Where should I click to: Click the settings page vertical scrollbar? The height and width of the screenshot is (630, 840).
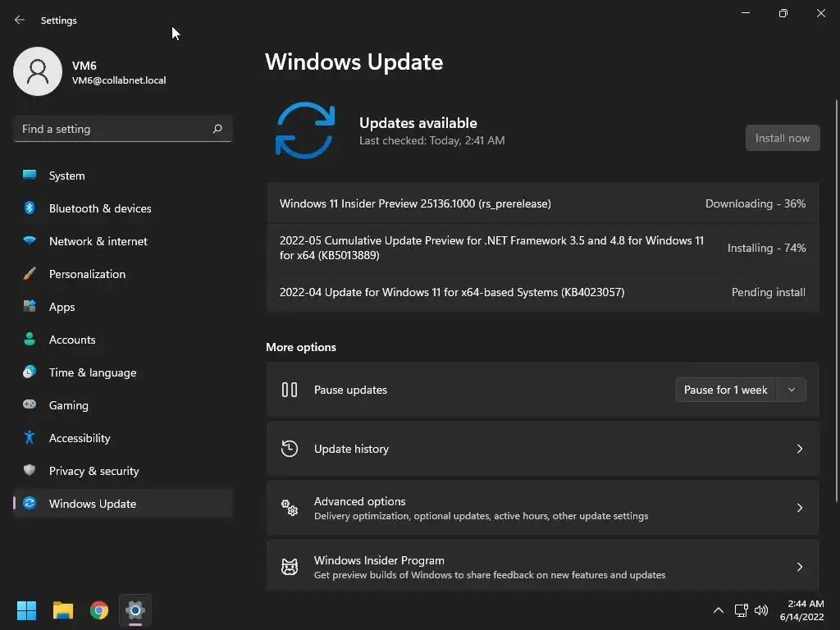pyautogui.click(x=836, y=300)
